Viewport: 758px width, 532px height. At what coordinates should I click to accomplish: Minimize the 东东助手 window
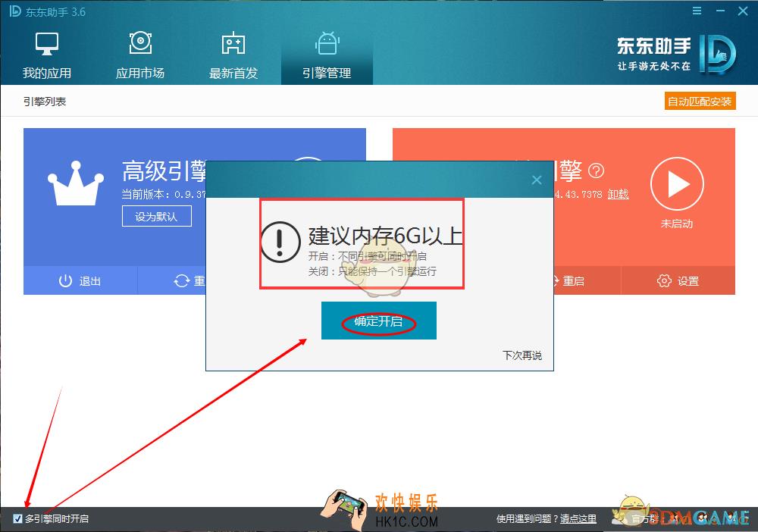(720, 11)
